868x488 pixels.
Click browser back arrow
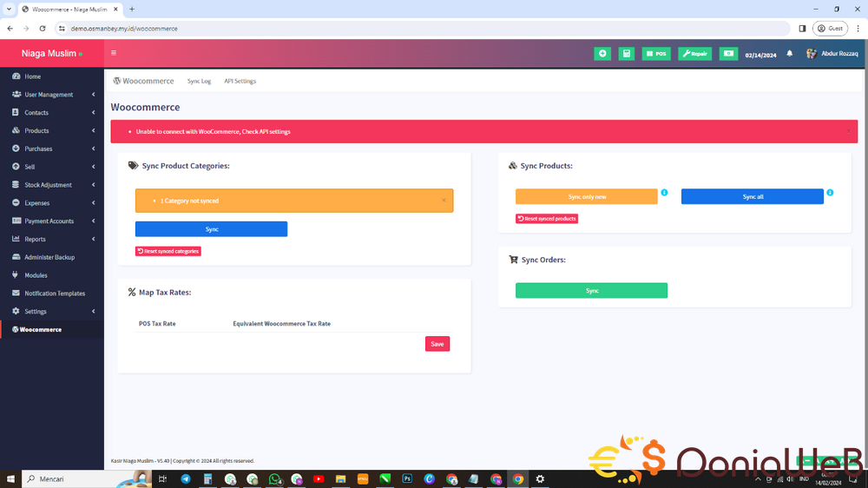click(x=10, y=29)
